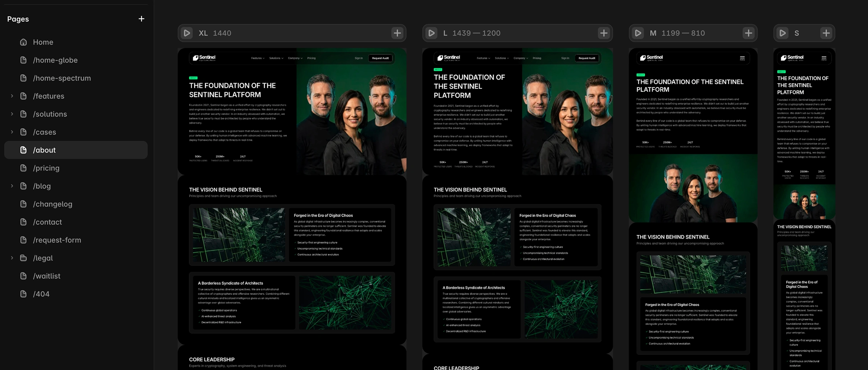Add breakpoint after XL 1440
Screen dimensions: 868x370
pos(397,33)
